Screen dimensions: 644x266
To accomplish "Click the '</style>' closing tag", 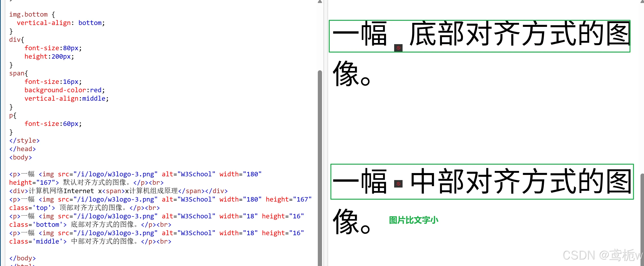I will pyautogui.click(x=25, y=141).
